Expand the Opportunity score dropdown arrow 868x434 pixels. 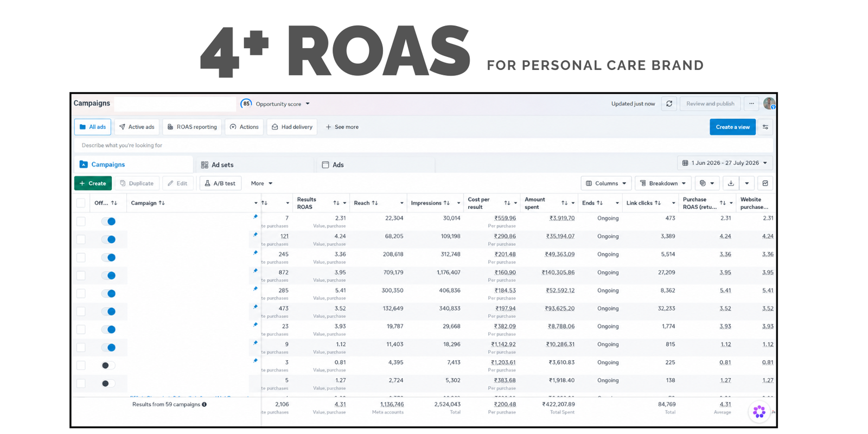[308, 104]
